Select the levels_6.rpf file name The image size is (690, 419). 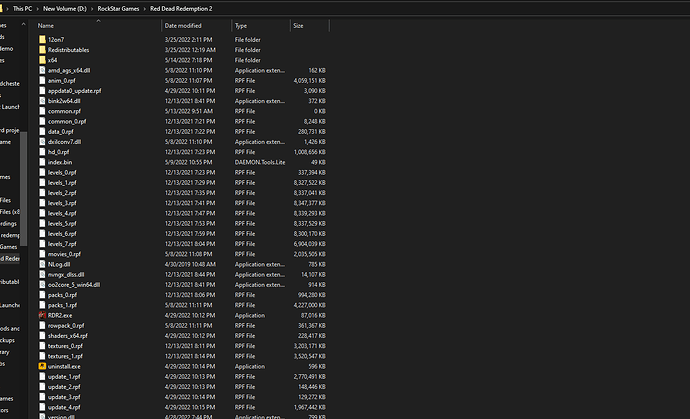pos(62,234)
